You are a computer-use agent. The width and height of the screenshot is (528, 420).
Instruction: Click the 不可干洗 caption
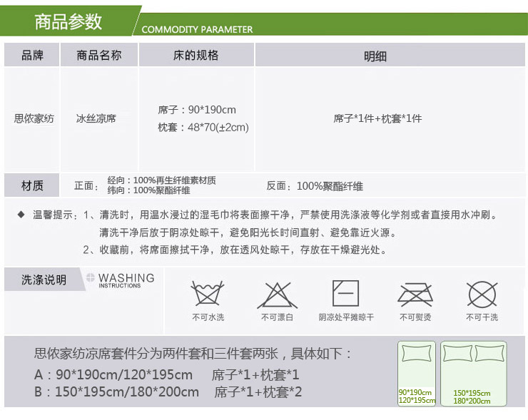482,317
